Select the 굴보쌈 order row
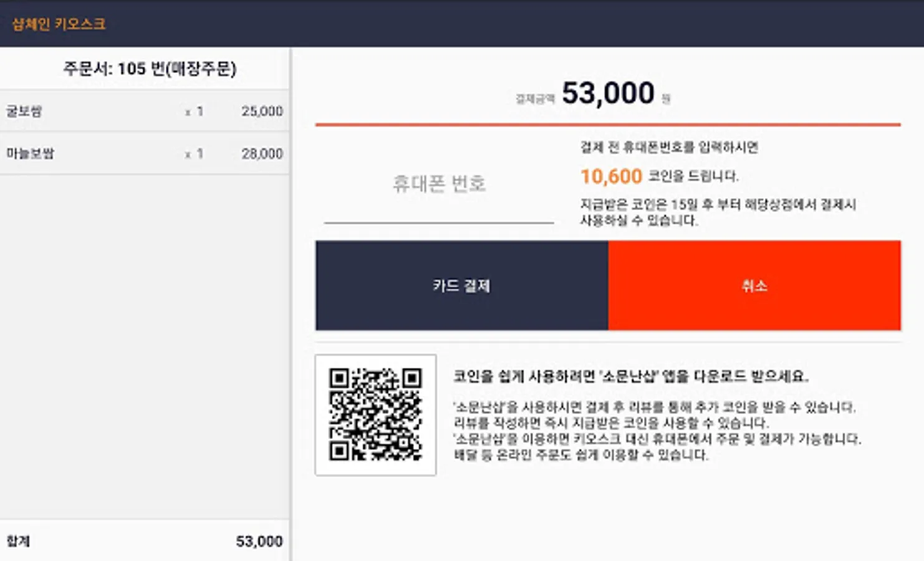This screenshot has height=561, width=924. (x=145, y=111)
